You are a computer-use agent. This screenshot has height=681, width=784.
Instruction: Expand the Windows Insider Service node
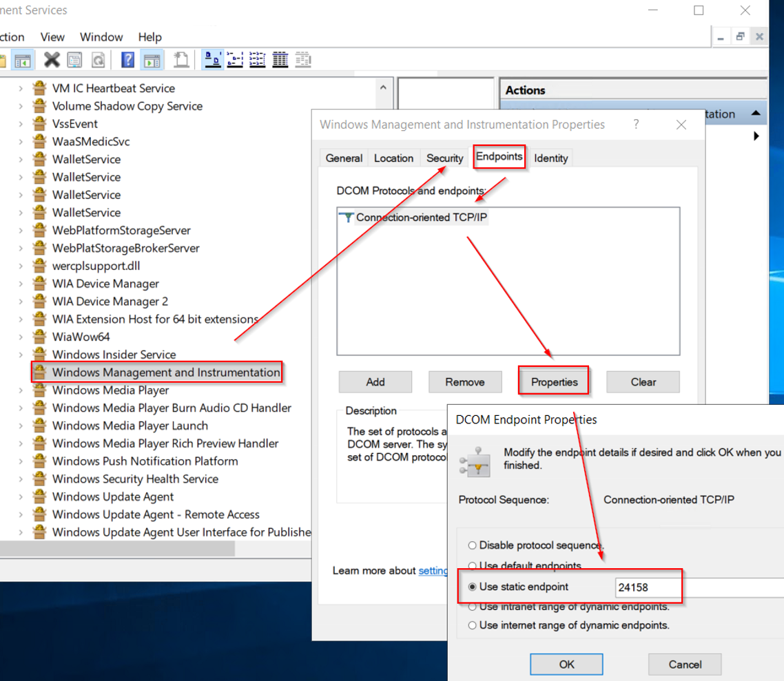tap(21, 354)
